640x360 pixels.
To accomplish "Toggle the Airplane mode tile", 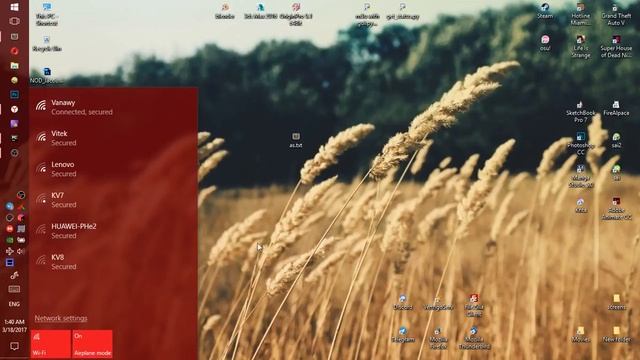I will (x=93, y=344).
